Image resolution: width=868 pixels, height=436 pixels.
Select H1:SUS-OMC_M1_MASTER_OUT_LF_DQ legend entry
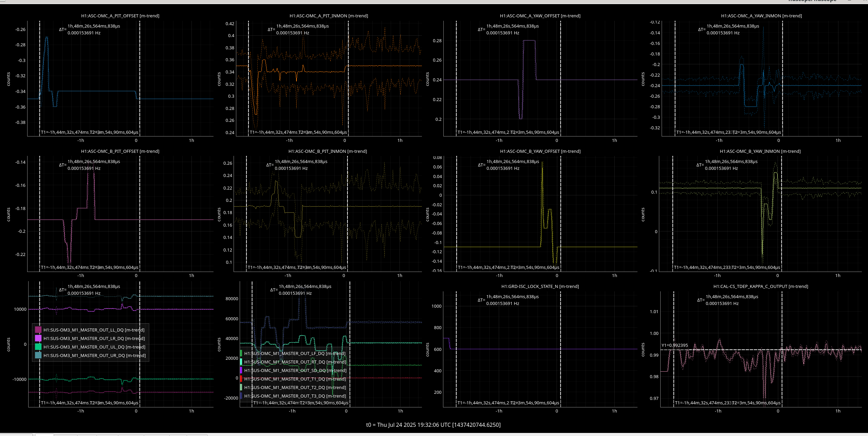pyautogui.click(x=295, y=353)
